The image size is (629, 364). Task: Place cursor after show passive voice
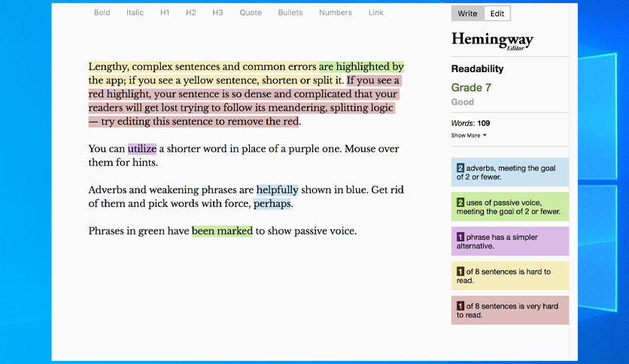point(357,231)
